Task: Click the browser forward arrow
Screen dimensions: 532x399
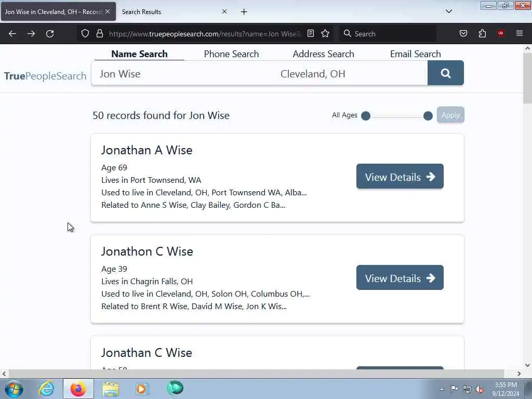Action: point(31,34)
